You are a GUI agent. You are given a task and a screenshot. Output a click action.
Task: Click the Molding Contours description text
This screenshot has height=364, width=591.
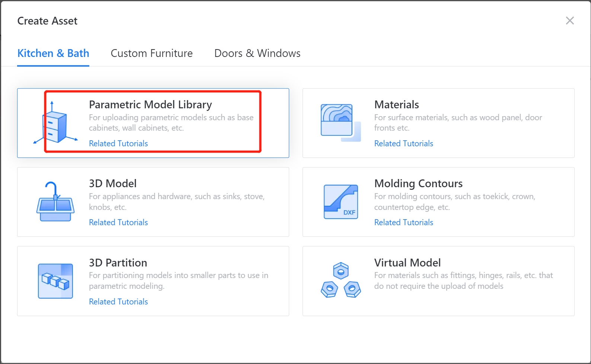(x=454, y=202)
